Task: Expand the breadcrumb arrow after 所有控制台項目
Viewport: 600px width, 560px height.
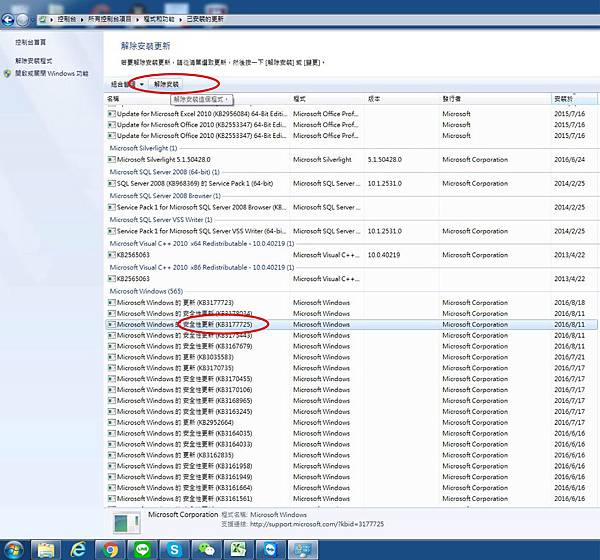Action: [x=138, y=20]
